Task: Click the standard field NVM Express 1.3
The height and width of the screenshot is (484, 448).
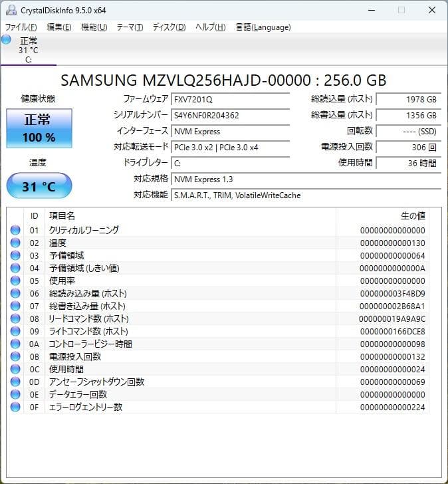Action: click(x=306, y=180)
